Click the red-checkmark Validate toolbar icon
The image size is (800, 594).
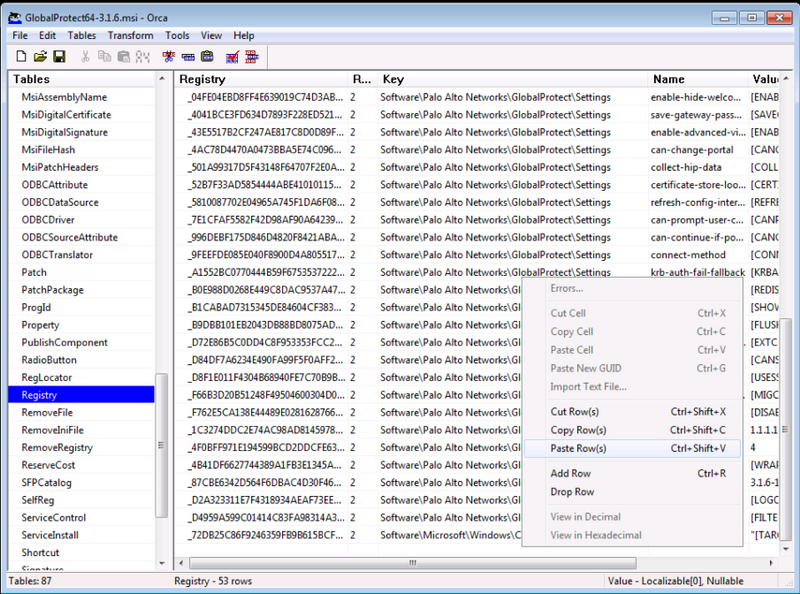(232, 56)
